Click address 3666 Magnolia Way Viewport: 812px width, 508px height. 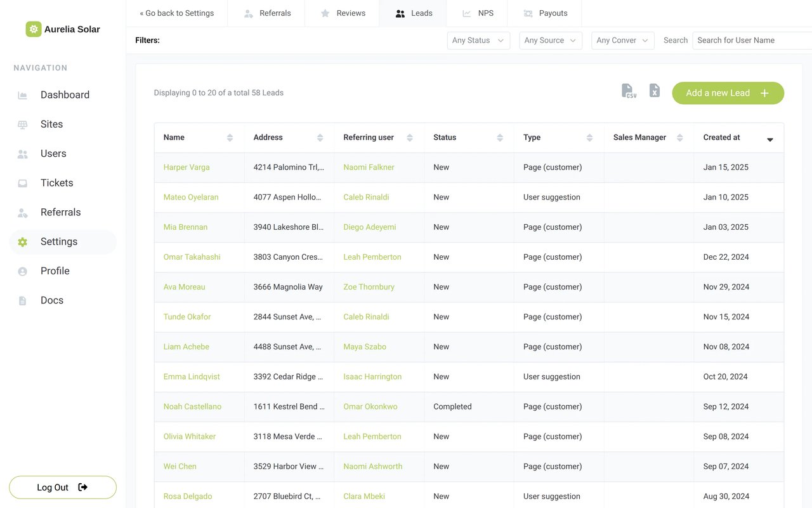click(x=288, y=287)
